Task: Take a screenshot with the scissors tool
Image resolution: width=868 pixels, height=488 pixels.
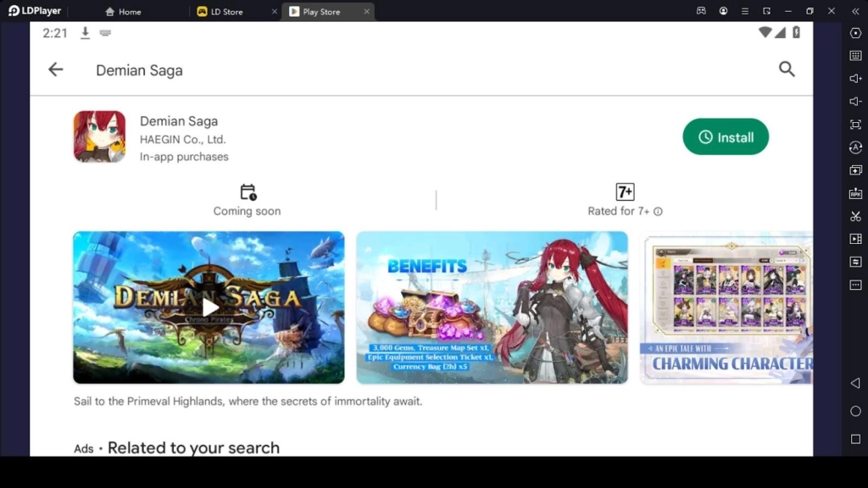Action: (x=854, y=215)
